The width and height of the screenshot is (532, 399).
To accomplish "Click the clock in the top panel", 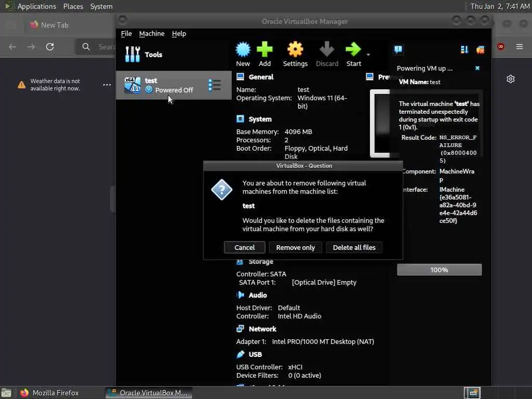I will pyautogui.click(x=500, y=6).
